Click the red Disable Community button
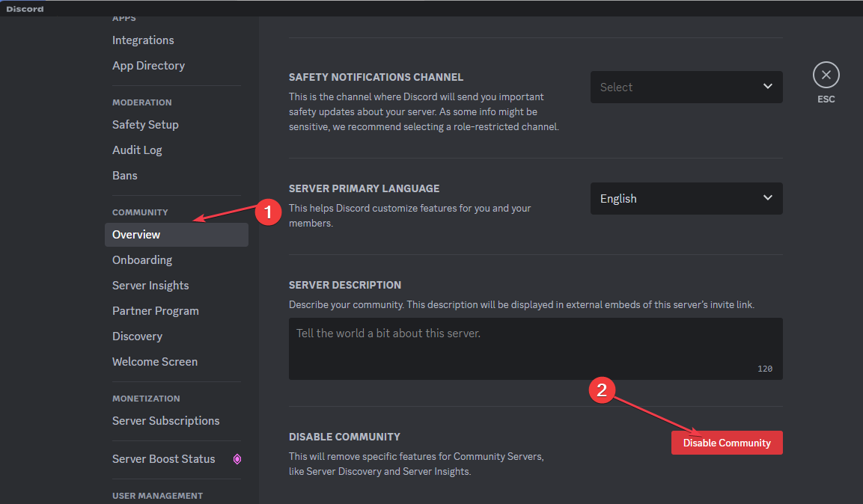This screenshot has width=863, height=504. 727,443
